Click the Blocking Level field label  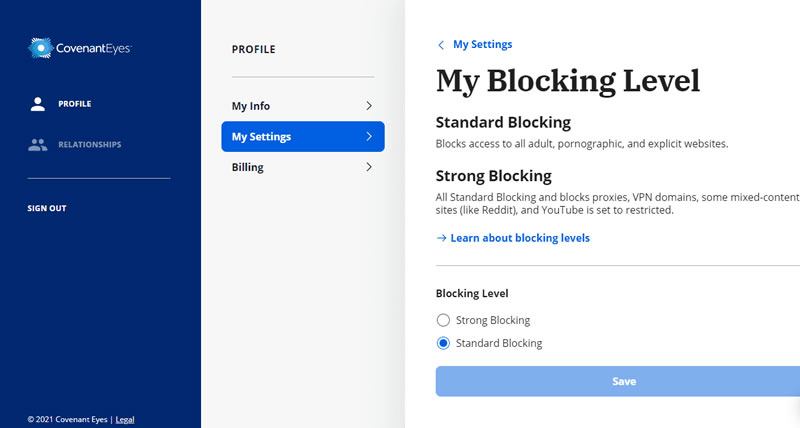[x=472, y=293]
